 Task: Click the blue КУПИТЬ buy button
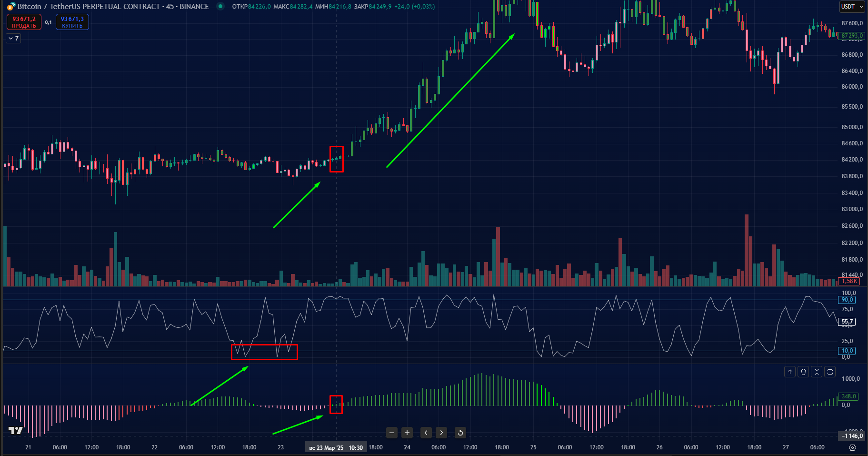72,22
